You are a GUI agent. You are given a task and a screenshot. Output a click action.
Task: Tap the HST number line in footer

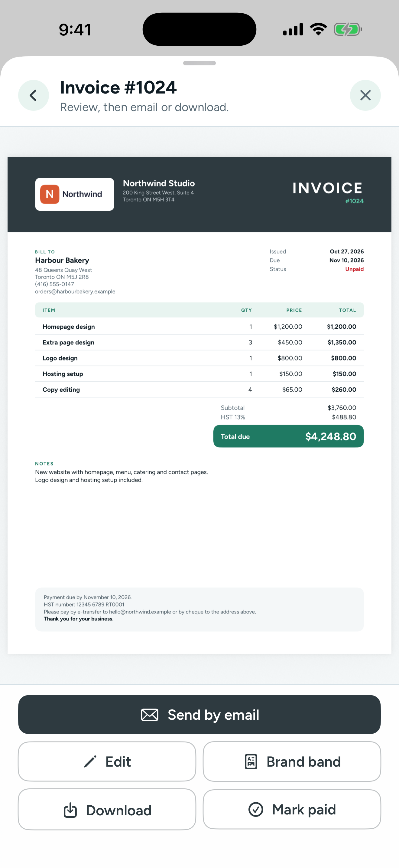84,604
